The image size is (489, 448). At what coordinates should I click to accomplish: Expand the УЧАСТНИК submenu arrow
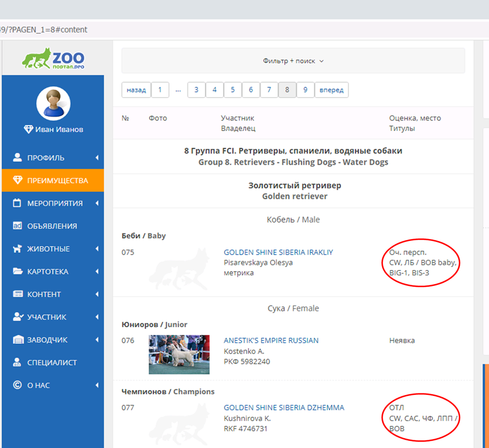(x=97, y=317)
